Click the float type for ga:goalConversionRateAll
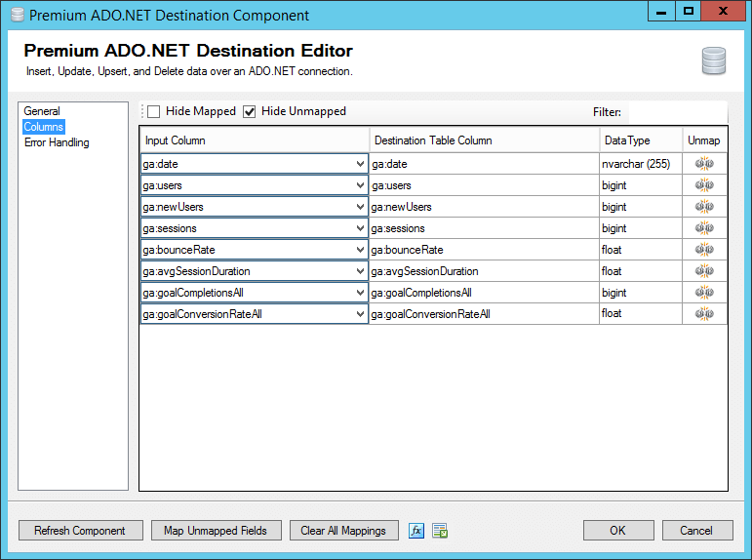752x560 pixels. [641, 314]
